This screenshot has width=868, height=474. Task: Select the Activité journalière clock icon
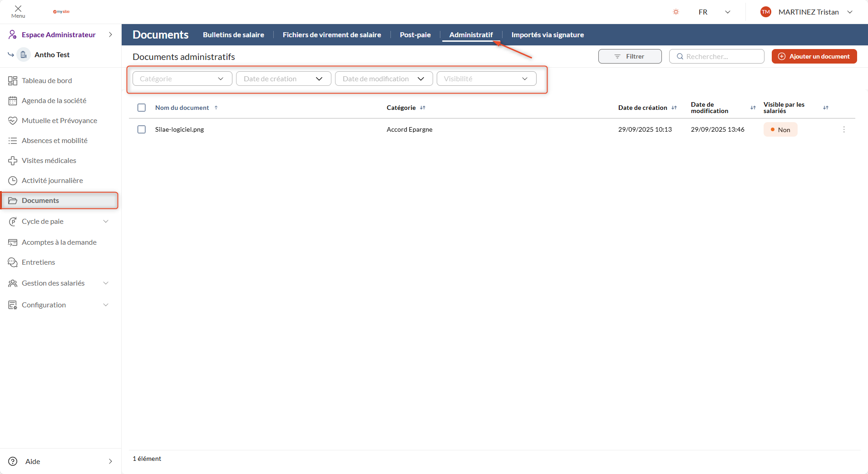[13, 180]
